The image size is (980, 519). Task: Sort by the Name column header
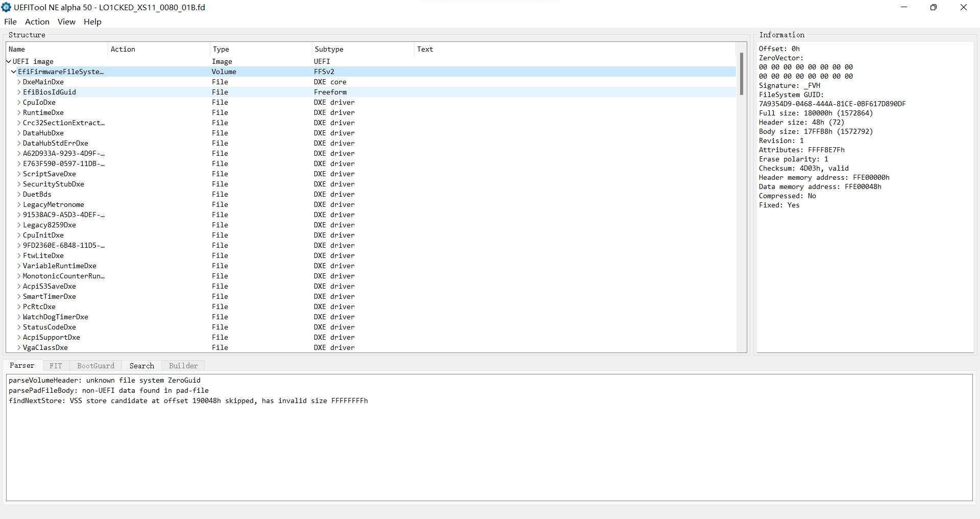(x=57, y=49)
